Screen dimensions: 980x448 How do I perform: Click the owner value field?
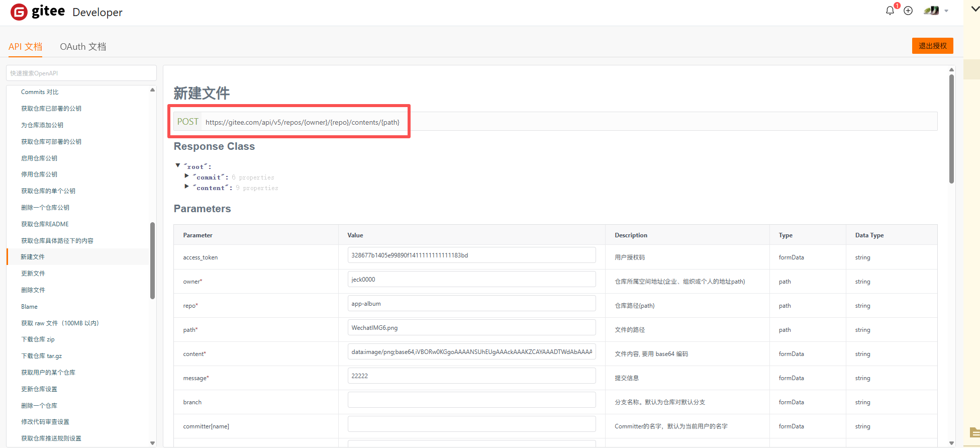pos(471,279)
